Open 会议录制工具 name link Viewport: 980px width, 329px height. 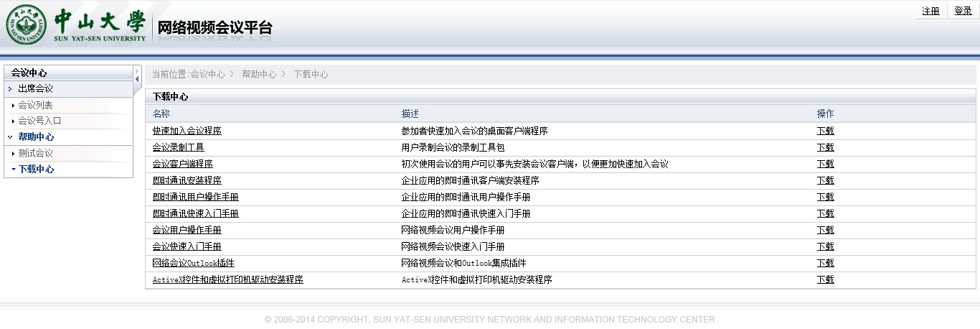click(x=179, y=148)
